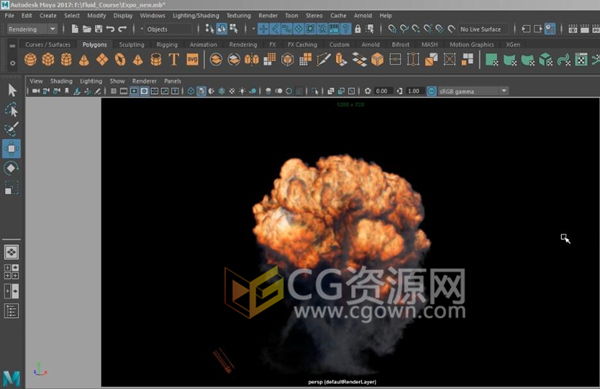Toggle snap to grid in status line

click(x=392, y=29)
